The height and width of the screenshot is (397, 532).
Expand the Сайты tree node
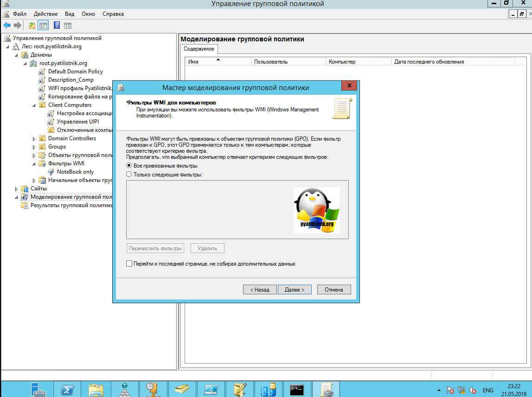[x=17, y=189]
